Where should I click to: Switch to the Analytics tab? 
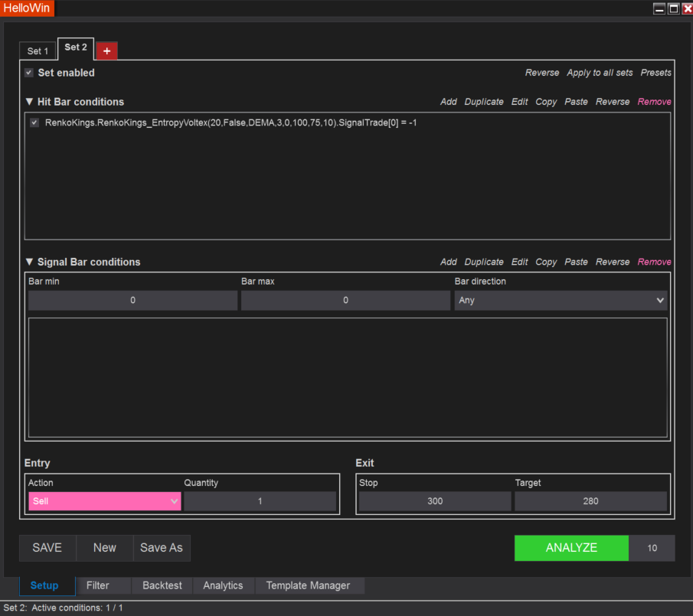click(223, 585)
